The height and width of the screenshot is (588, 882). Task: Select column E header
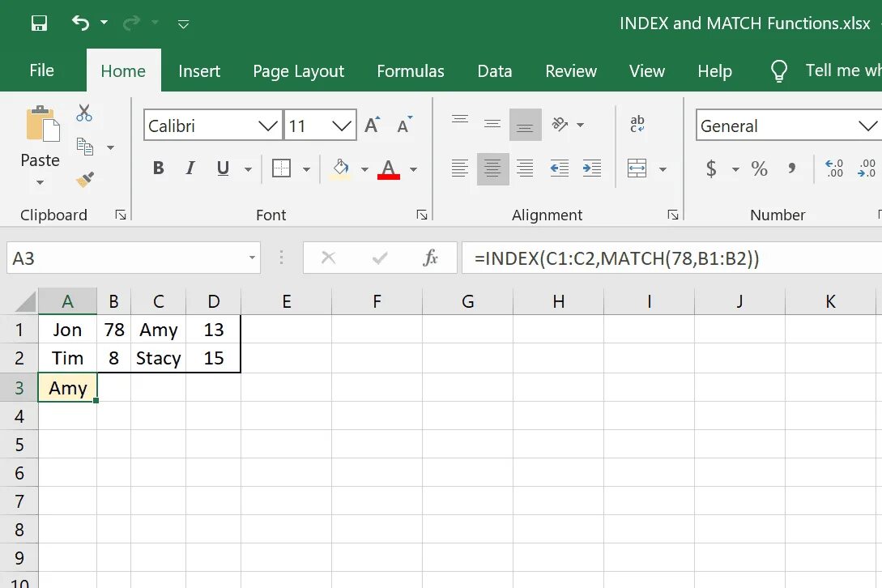click(x=287, y=301)
